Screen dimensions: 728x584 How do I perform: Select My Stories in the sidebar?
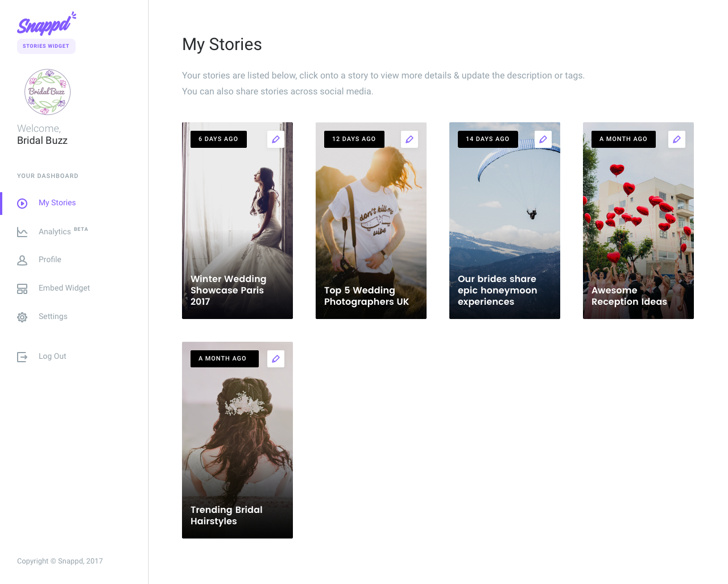(57, 202)
